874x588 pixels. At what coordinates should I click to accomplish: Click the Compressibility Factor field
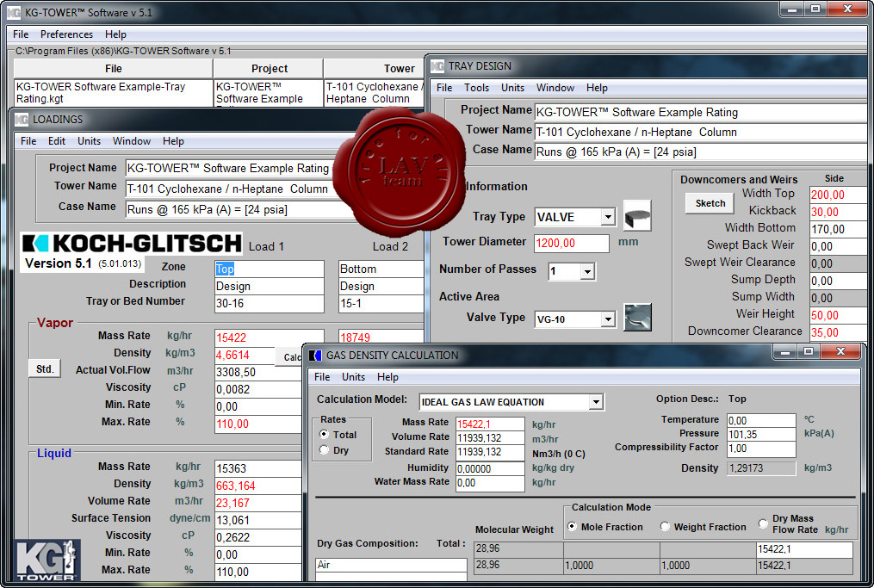click(x=761, y=449)
